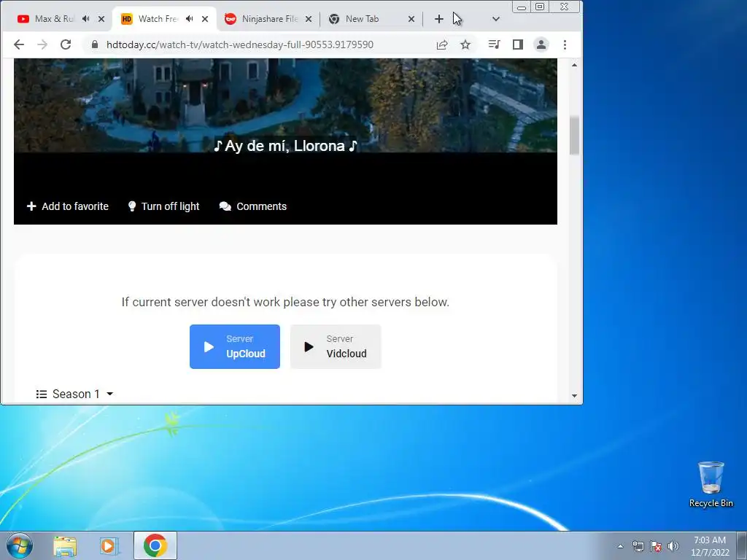This screenshot has width=747, height=560.
Task: Switch to the Vidcloud server
Action: pyautogui.click(x=336, y=346)
